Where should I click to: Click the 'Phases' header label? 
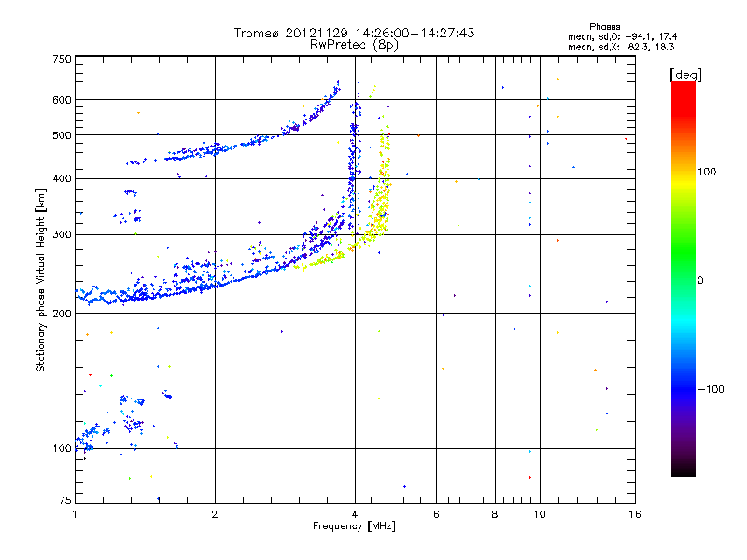point(604,27)
